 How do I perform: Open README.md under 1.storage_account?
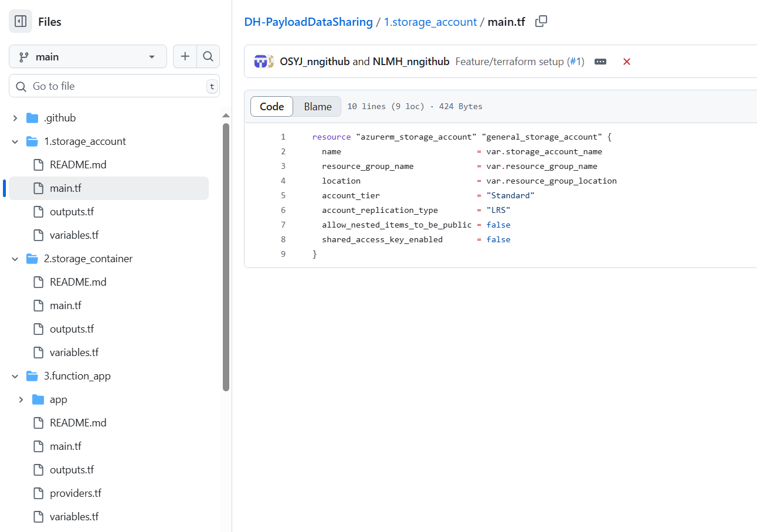(78, 165)
